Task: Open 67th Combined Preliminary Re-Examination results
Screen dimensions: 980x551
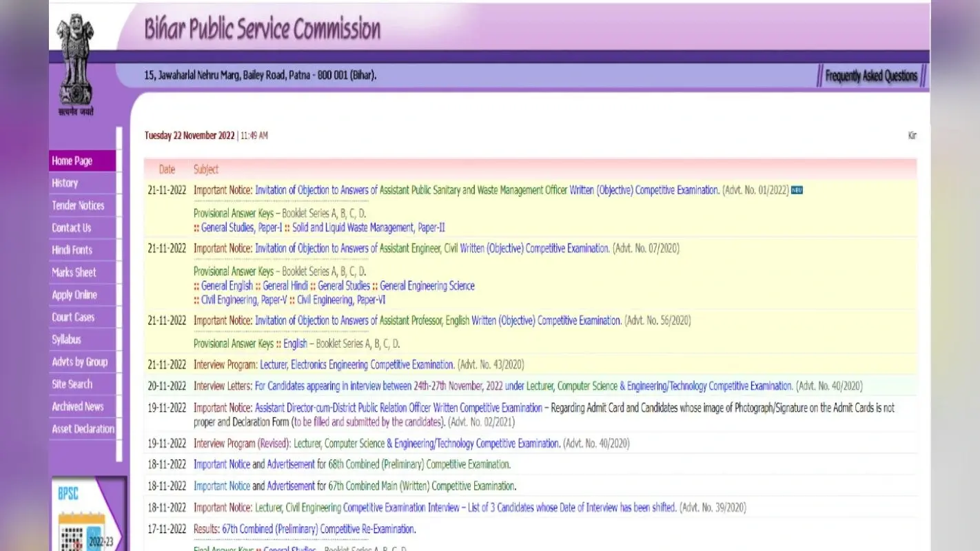Action: coord(319,529)
